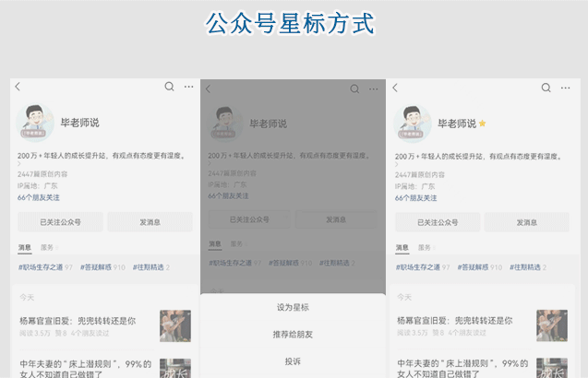The image size is (588, 378).
Task: Switch to 服务 tab in middle screen
Action: coord(236,244)
